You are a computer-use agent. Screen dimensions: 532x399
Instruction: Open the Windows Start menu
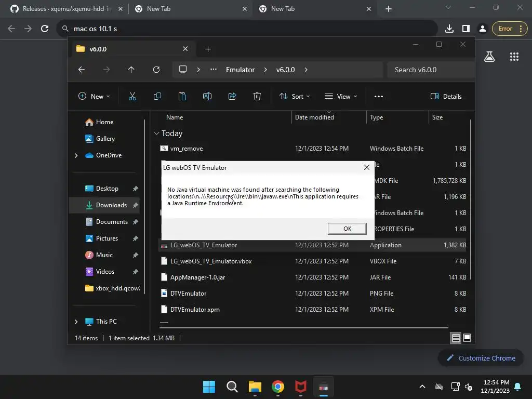pos(209,387)
